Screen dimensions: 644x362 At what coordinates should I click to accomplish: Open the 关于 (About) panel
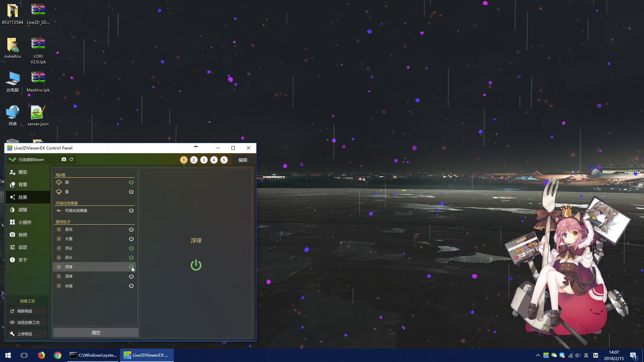(22, 259)
